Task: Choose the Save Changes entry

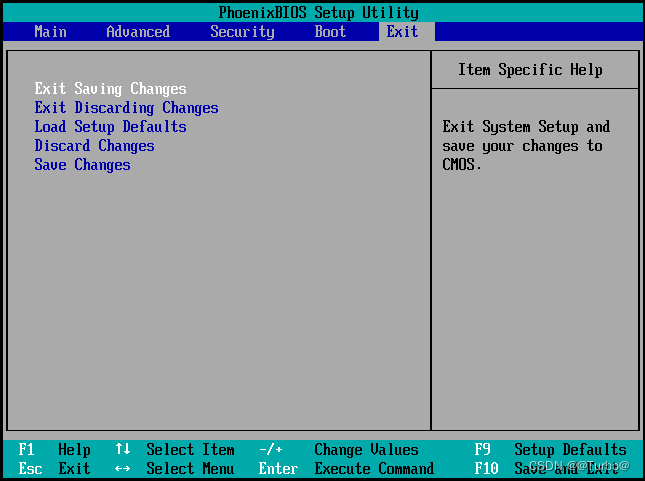Action: click(82, 165)
